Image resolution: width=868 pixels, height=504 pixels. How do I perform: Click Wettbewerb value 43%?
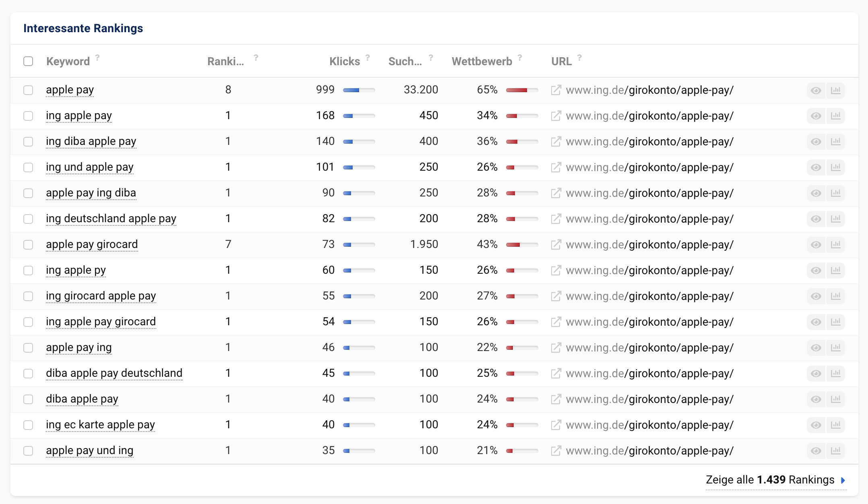(x=487, y=244)
